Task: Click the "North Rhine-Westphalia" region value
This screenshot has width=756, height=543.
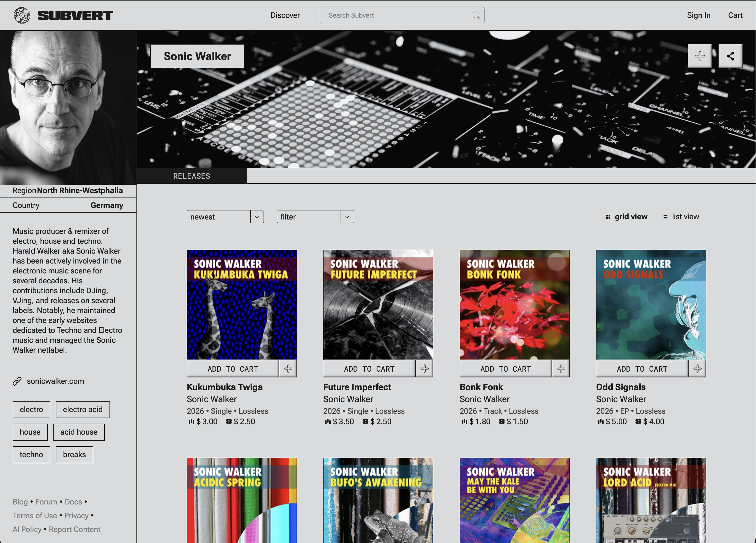Action: tap(80, 190)
